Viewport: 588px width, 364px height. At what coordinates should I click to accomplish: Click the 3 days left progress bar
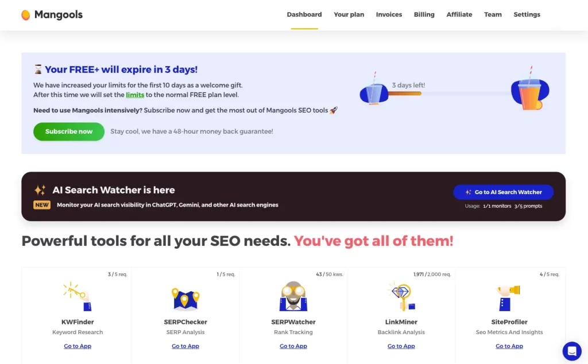click(x=405, y=93)
